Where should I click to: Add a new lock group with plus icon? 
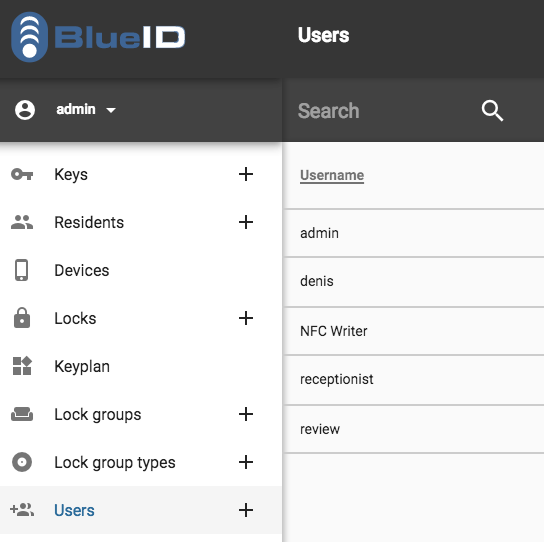(x=246, y=414)
